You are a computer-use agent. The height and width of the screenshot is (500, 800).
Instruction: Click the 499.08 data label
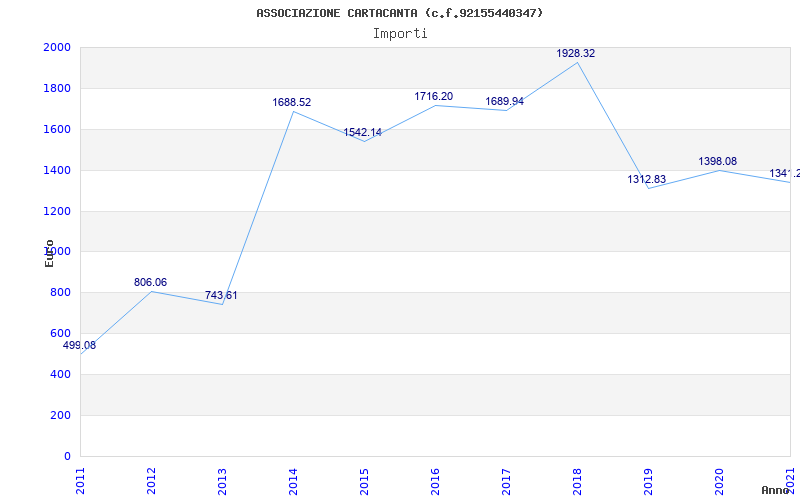point(80,345)
